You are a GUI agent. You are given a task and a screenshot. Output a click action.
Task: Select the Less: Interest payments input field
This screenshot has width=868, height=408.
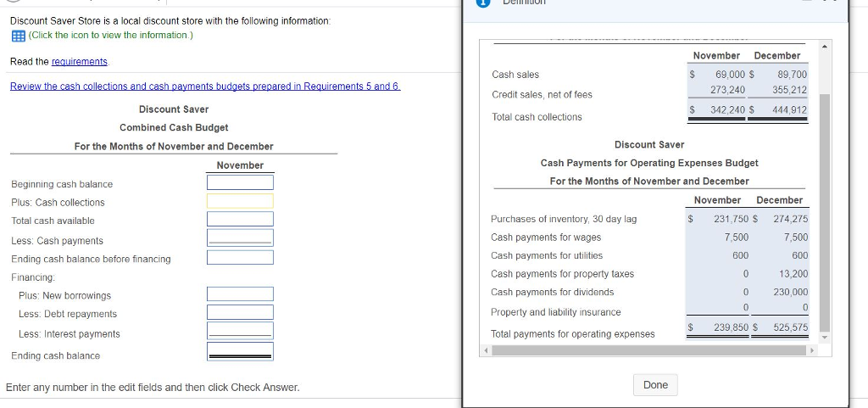click(x=240, y=331)
